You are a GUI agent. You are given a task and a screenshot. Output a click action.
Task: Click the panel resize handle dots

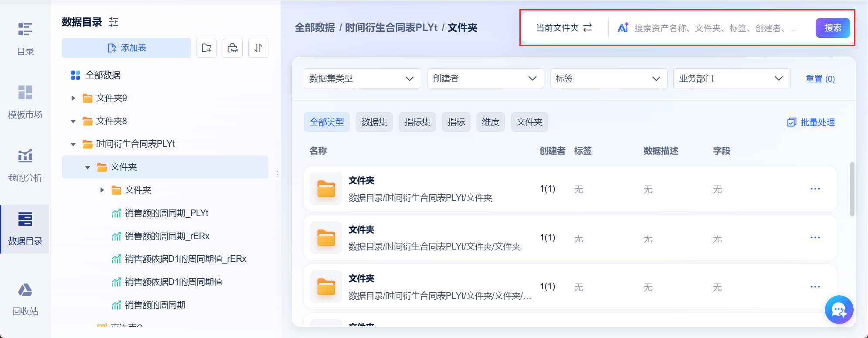277,174
